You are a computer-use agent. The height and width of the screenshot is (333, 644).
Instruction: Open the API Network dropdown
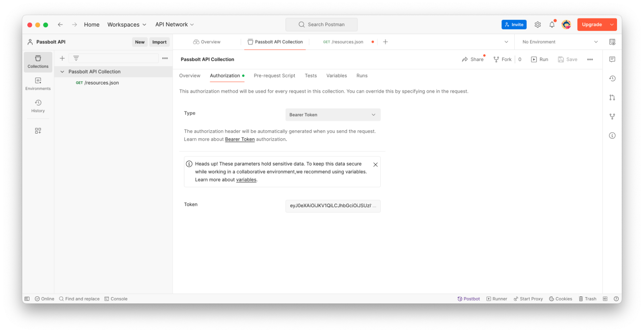tap(175, 25)
